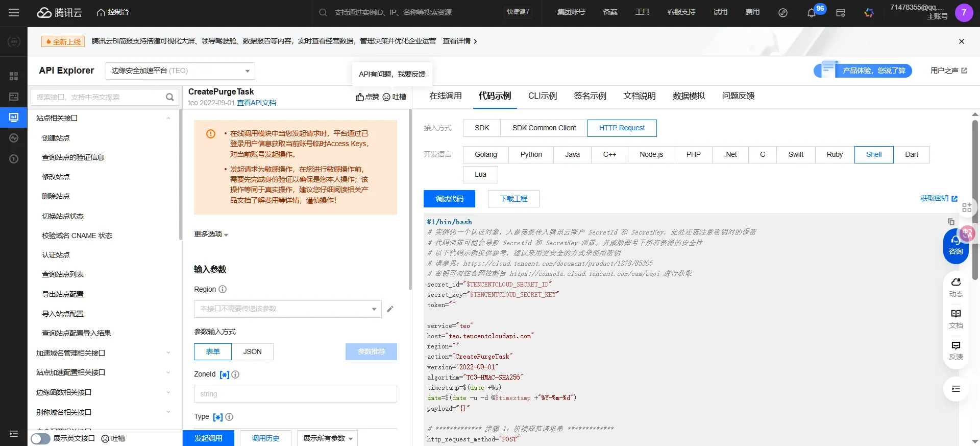
Task: Choose Node.js language
Action: click(651, 154)
